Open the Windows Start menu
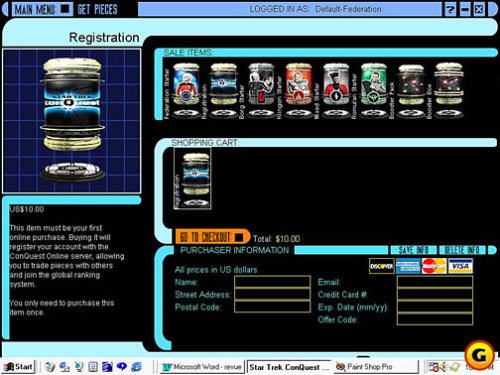500x375 pixels. coord(18,367)
